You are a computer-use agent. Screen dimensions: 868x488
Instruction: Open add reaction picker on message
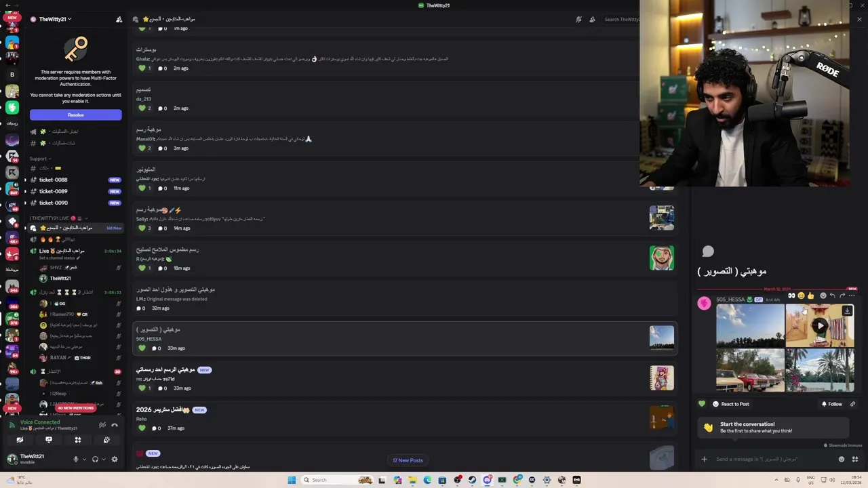(823, 296)
